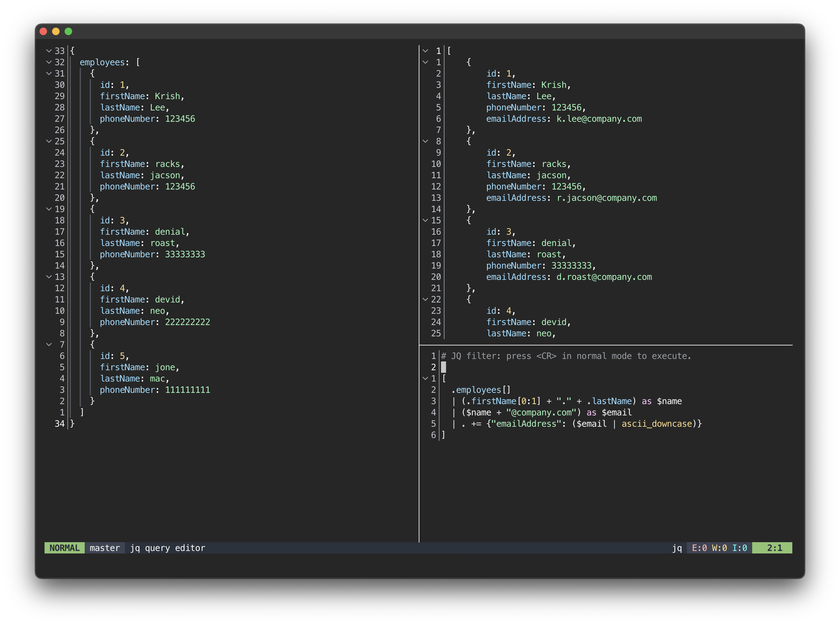Click the '"@company.com"' string in filter
Screen dimensions: 840x625
[541, 412]
